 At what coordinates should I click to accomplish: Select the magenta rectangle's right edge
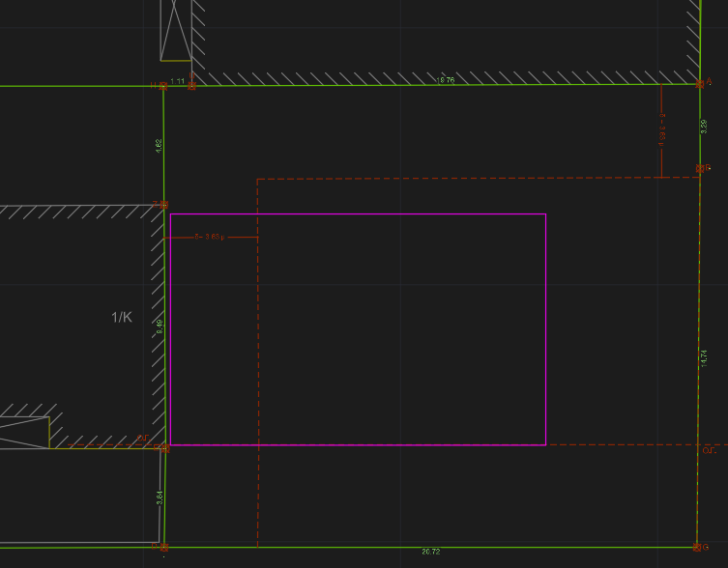(x=546, y=328)
